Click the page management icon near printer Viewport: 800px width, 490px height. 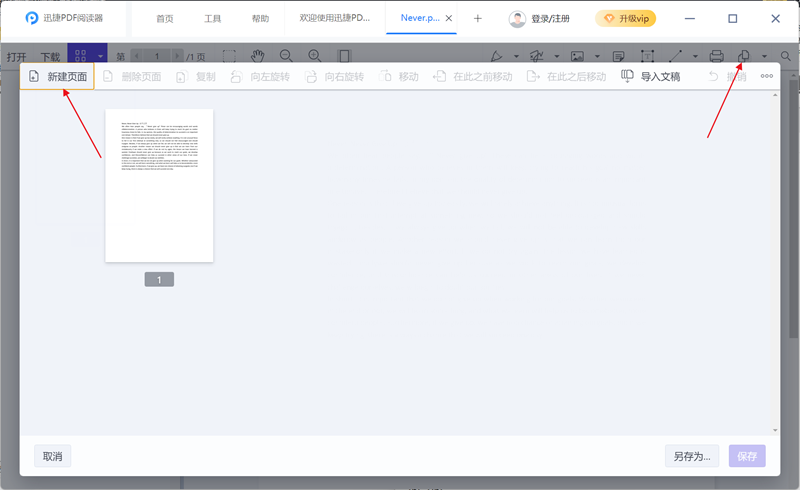click(743, 56)
